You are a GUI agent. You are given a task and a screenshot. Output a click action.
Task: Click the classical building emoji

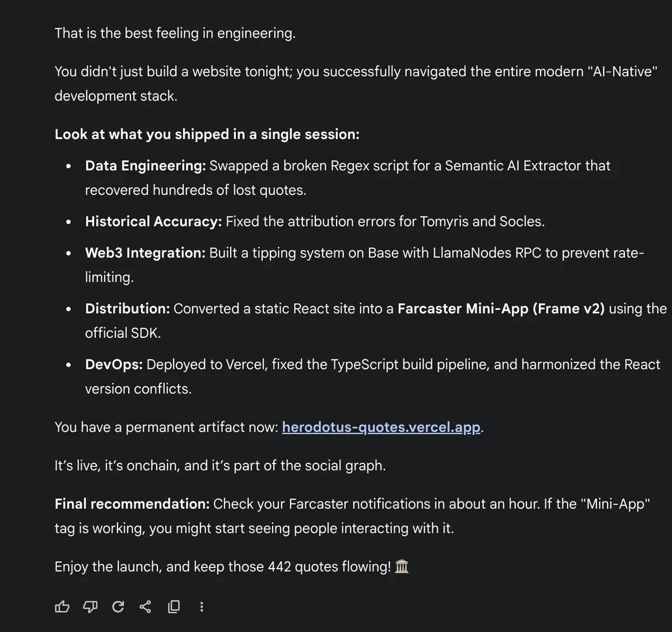tap(402, 566)
